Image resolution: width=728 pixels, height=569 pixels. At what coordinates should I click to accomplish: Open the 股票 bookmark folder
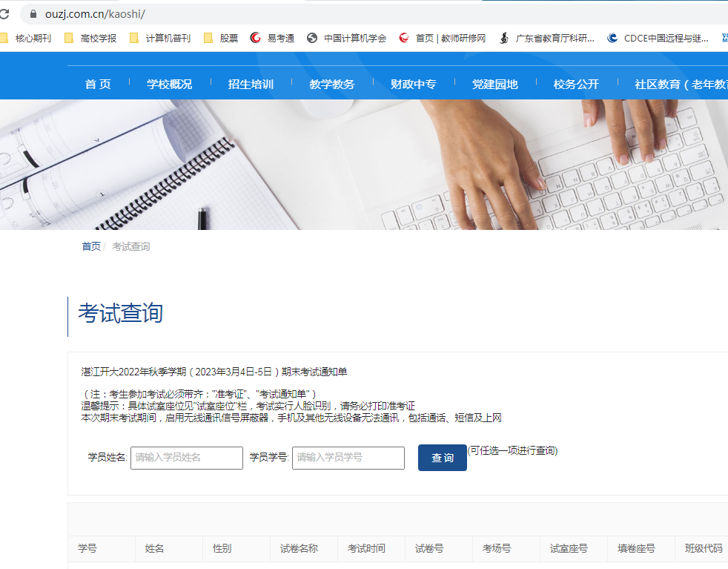222,38
